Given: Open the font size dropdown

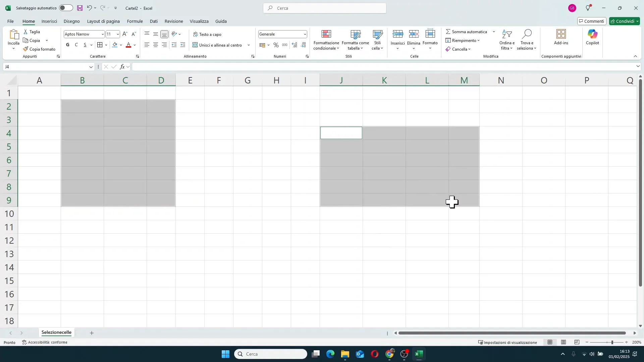Looking at the screenshot, I should [x=118, y=34].
